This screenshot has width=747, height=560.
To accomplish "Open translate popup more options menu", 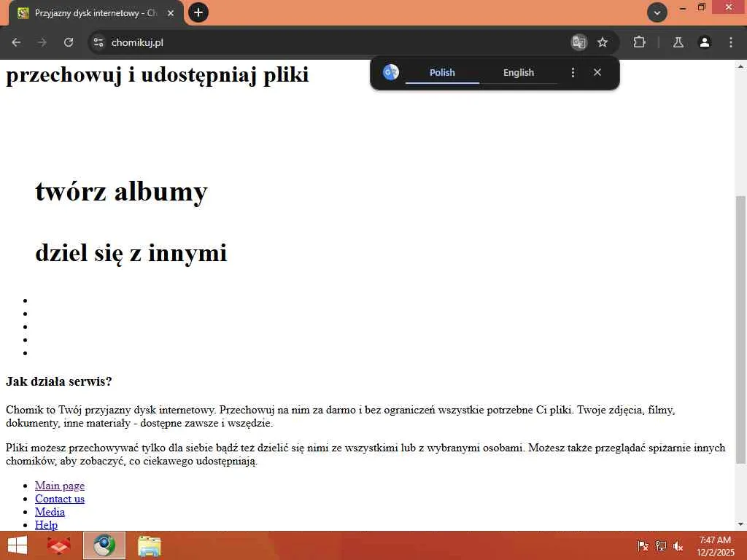I will pos(573,72).
